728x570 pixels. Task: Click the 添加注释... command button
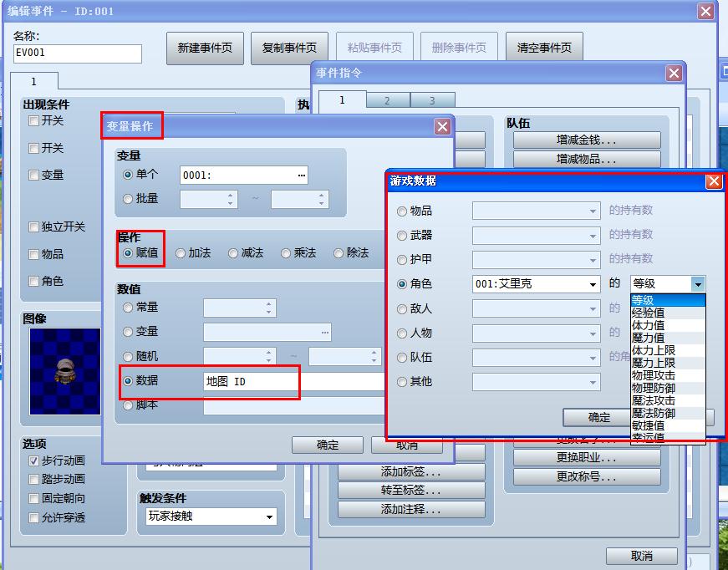point(411,509)
